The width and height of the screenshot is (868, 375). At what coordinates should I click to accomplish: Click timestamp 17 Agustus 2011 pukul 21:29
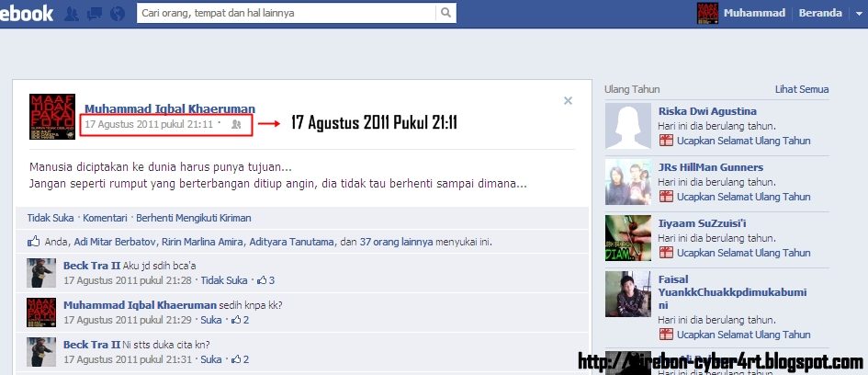(128, 320)
